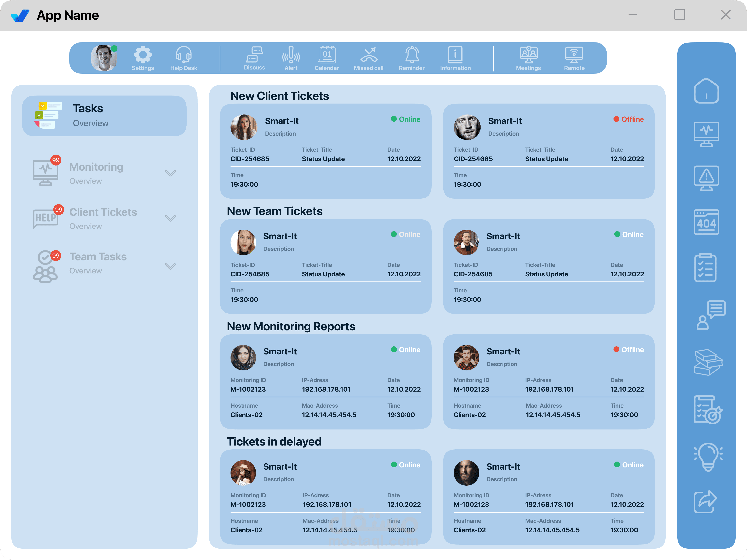Screen dimensions: 747x560
Task: Click the user profile avatar photo
Action: [104, 58]
